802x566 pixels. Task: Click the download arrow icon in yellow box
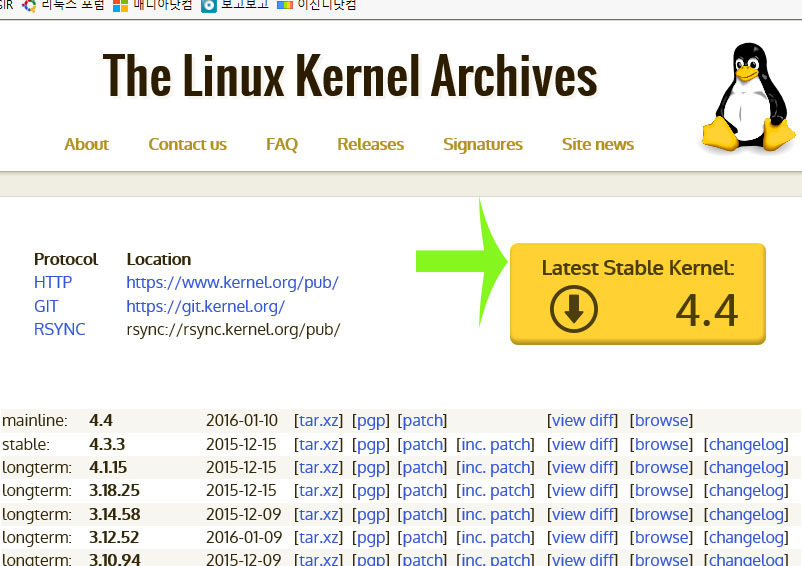click(x=573, y=309)
